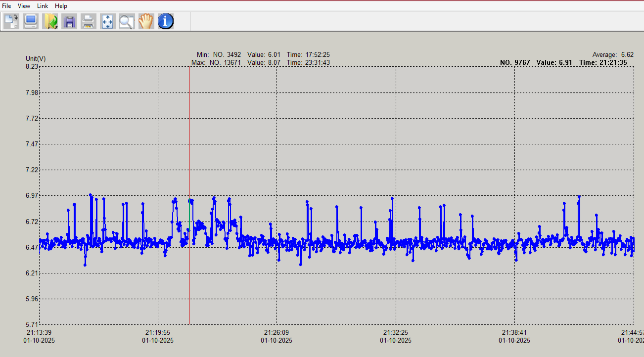Screen dimensions: 644x357
Task: Select the hand pan tool
Action: (x=146, y=21)
